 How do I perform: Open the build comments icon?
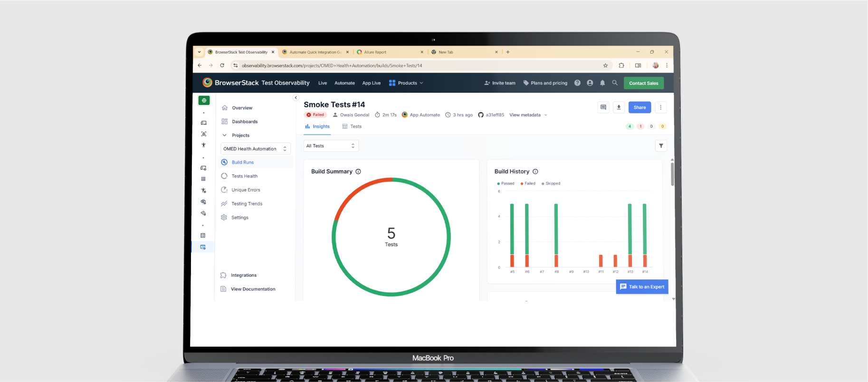tap(603, 107)
